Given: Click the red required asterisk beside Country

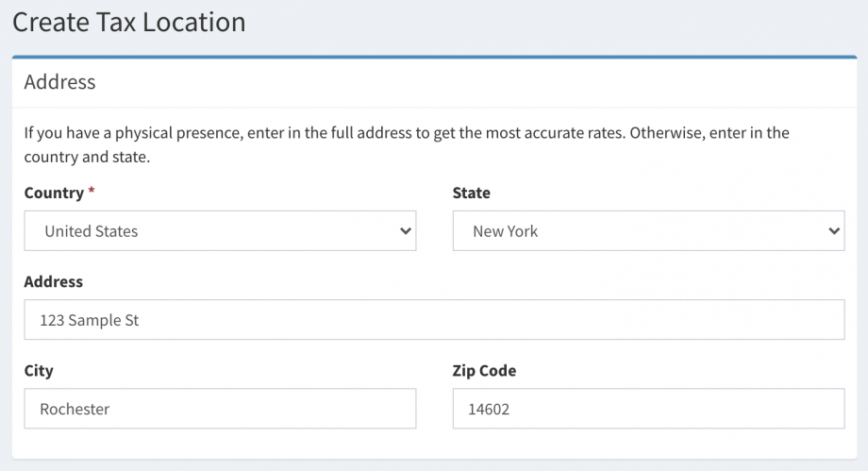Looking at the screenshot, I should click(92, 193).
